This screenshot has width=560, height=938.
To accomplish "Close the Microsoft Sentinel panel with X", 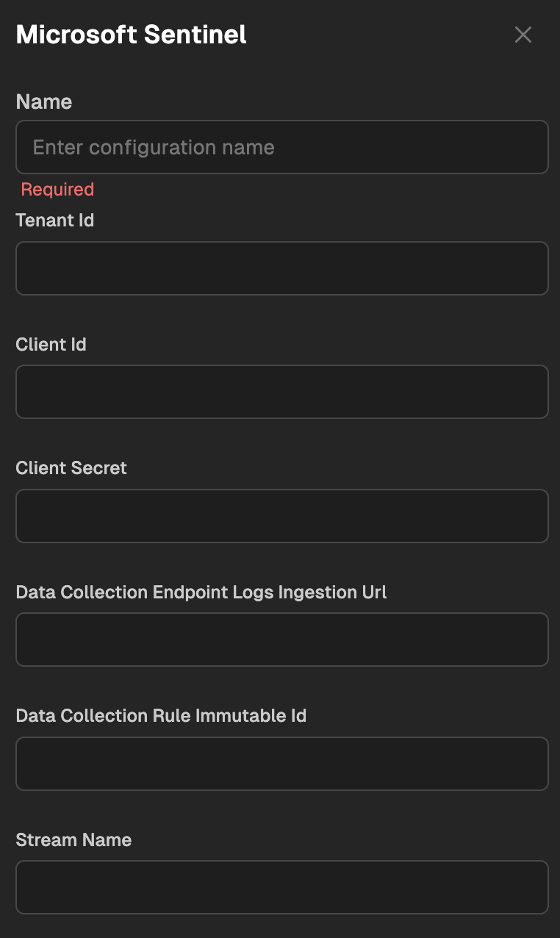I will click(x=523, y=35).
